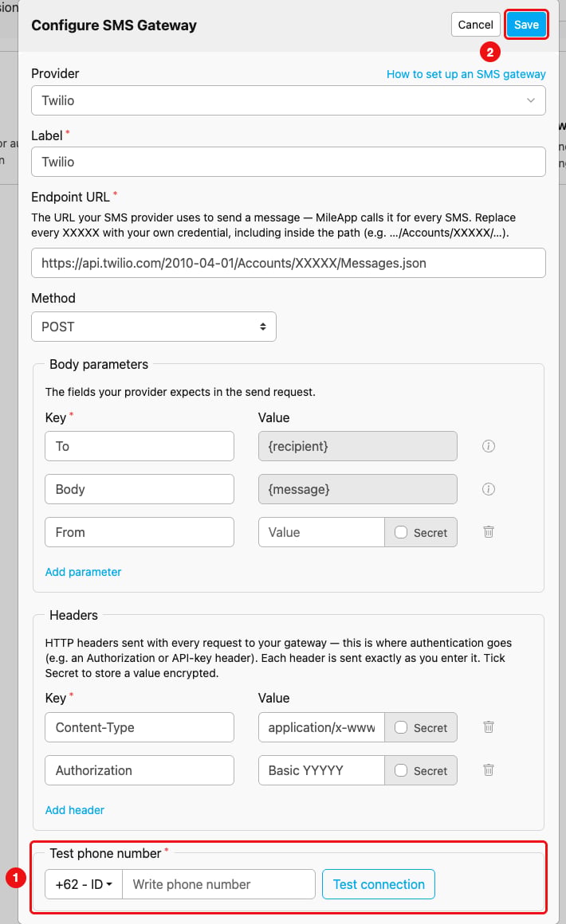The image size is (566, 924).
Task: Toggle Secret checkbox for Authorization header
Action: tap(401, 770)
